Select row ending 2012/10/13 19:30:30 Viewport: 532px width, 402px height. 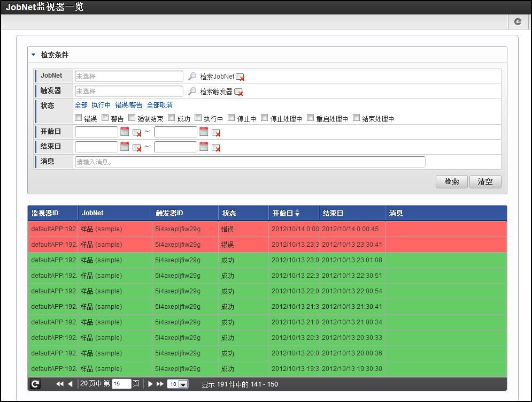267,369
